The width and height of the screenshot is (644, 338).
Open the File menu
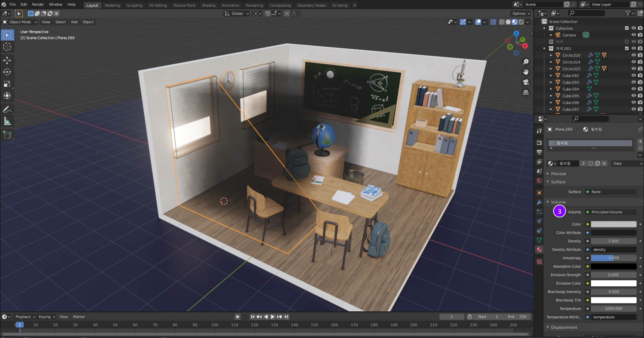click(x=13, y=4)
